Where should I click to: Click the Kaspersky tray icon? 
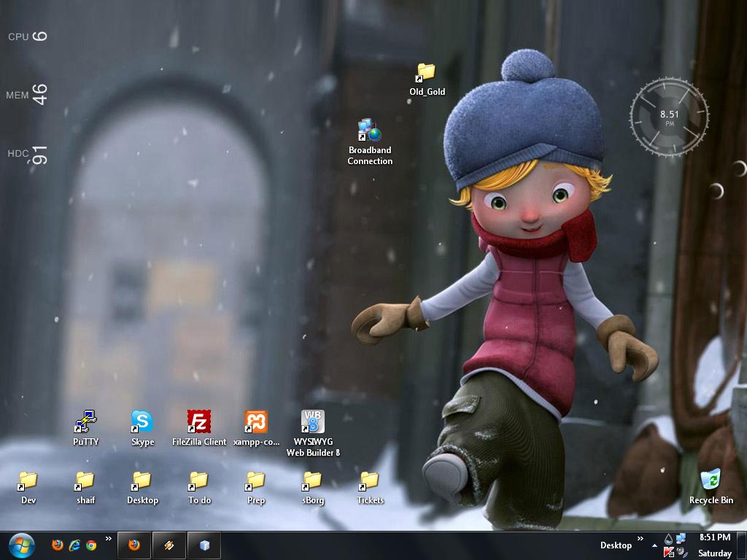click(x=669, y=553)
